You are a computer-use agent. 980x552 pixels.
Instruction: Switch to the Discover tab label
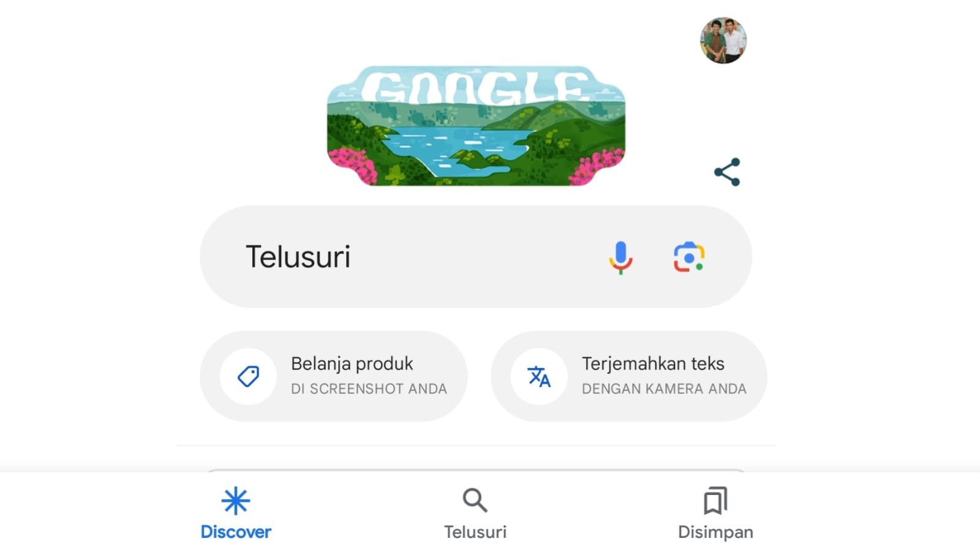pyautogui.click(x=236, y=532)
